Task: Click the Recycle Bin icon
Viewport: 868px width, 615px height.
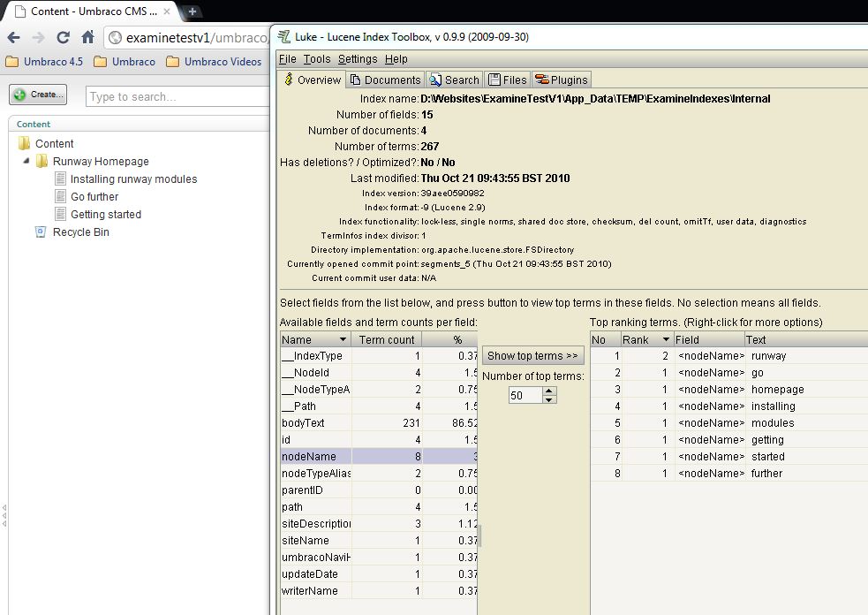Action: point(41,232)
